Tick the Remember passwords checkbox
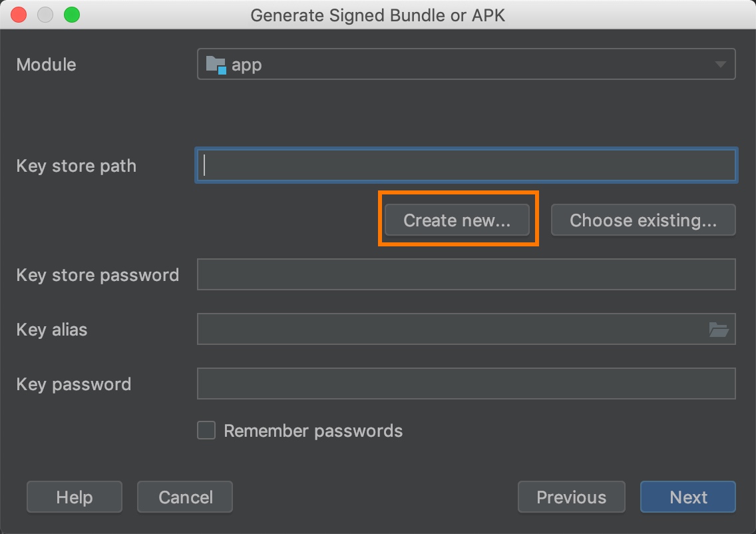This screenshot has width=756, height=534. (x=206, y=431)
